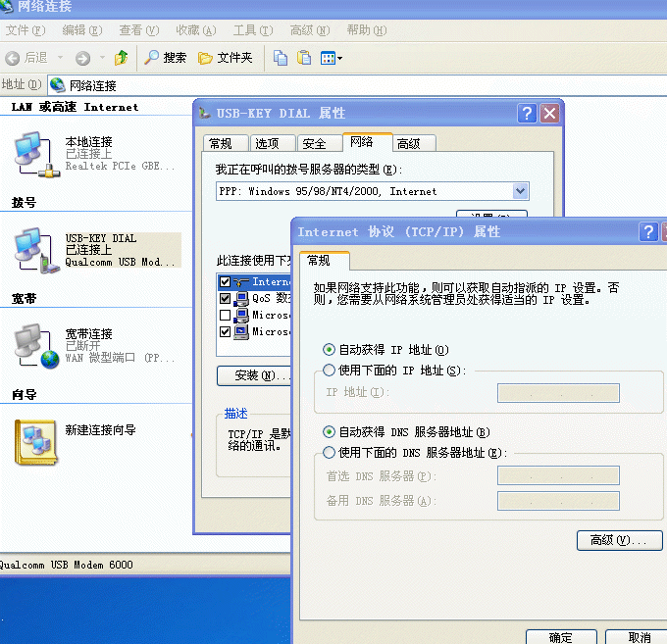
Task: Click the LAN 或高速 Internet group header
Action: (x=75, y=107)
